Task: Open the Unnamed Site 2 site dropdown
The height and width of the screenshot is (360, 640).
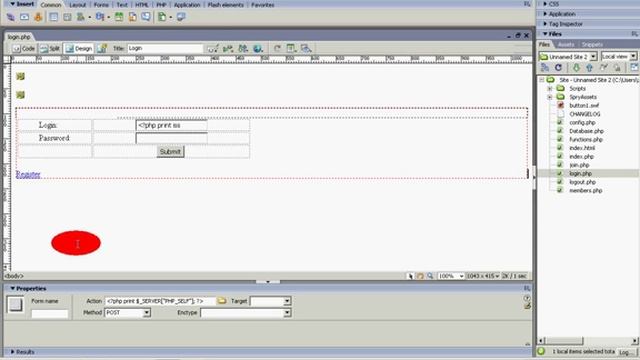Action: coord(593,57)
